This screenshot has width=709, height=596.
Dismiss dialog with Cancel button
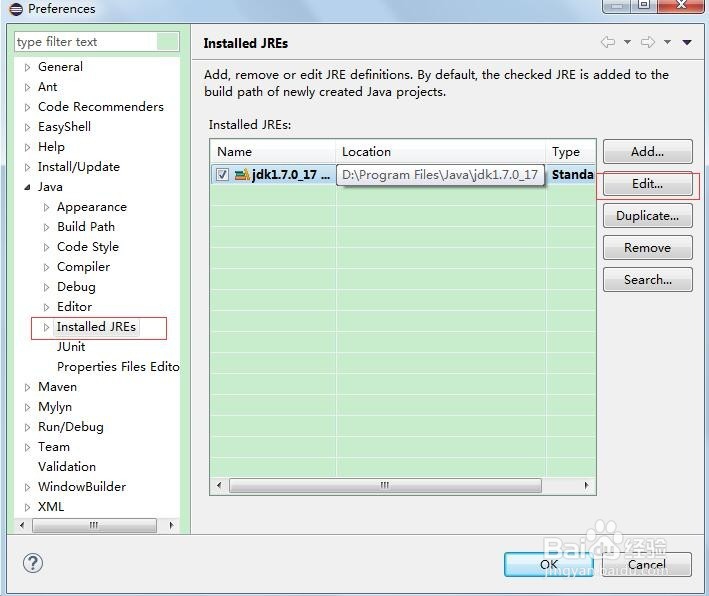[647, 564]
